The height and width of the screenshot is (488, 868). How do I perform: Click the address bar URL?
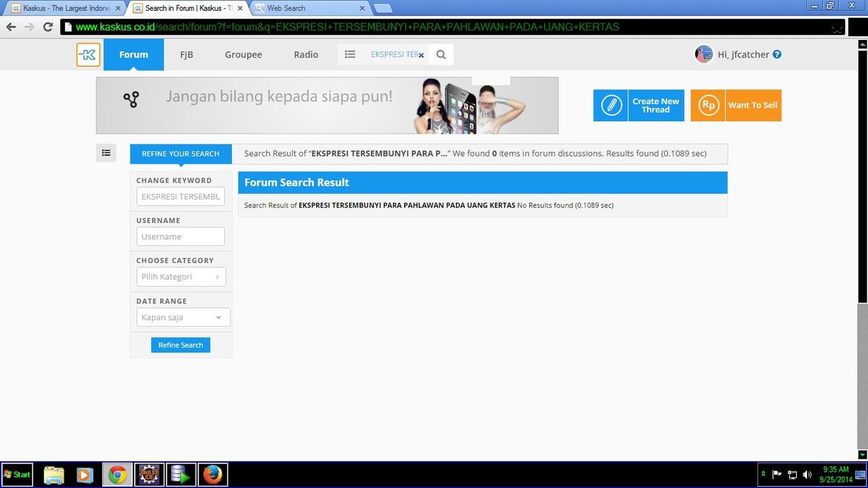(x=347, y=27)
